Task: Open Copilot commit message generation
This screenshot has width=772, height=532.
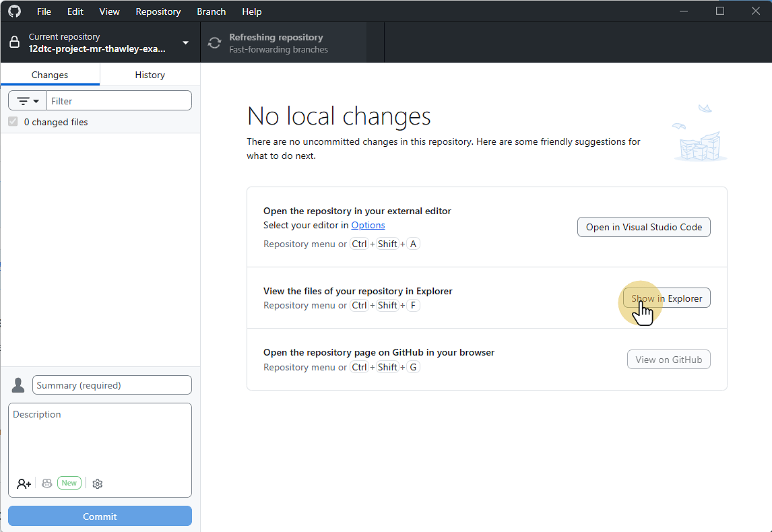Action: (46, 484)
